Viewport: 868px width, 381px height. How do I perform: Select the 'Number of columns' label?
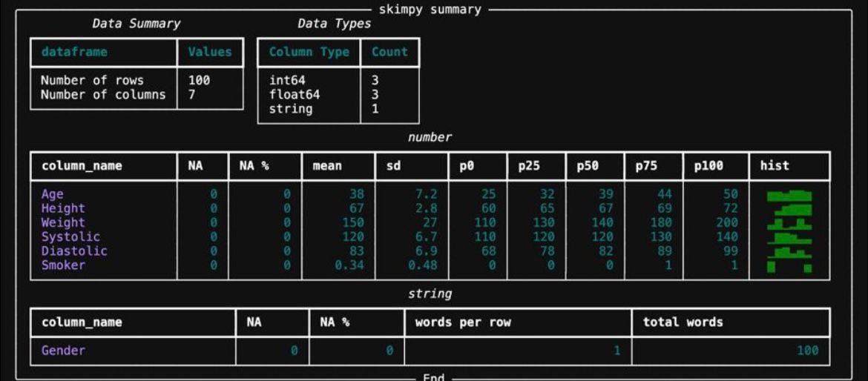(x=103, y=95)
